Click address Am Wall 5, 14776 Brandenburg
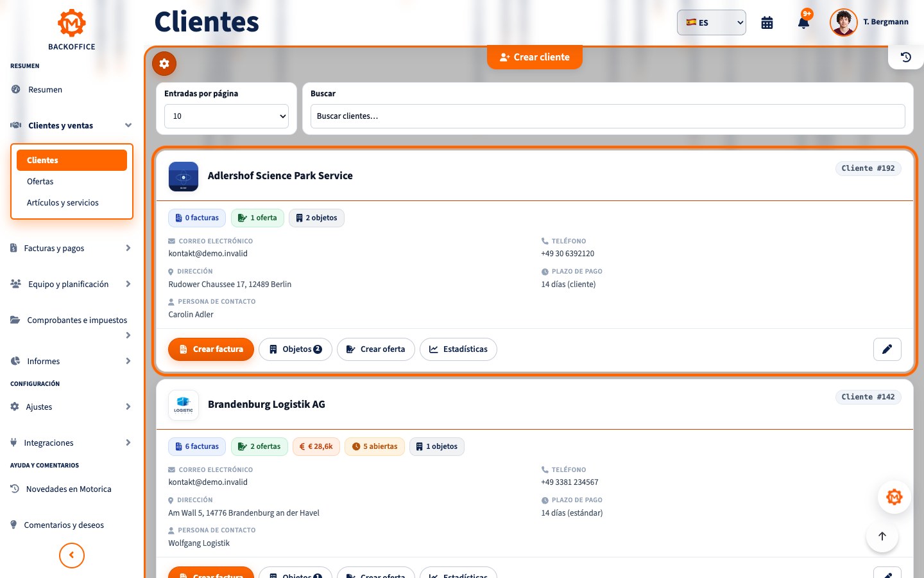The width and height of the screenshot is (924, 578). point(244,513)
